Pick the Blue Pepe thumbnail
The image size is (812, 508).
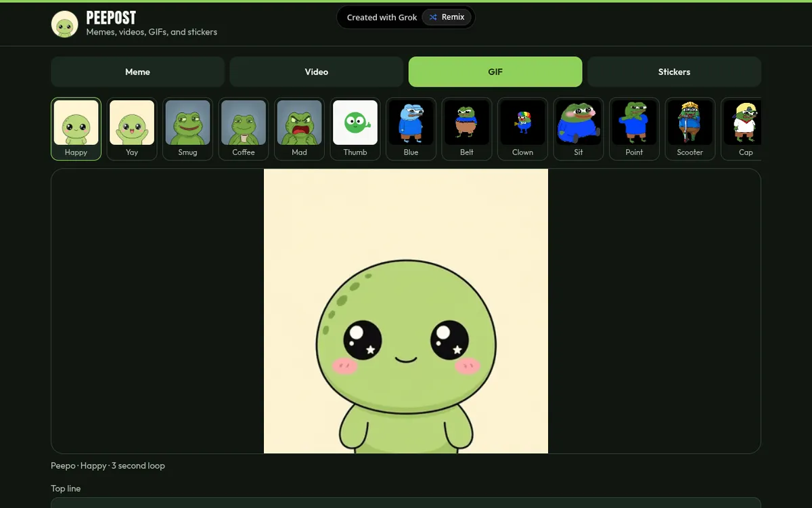411,129
